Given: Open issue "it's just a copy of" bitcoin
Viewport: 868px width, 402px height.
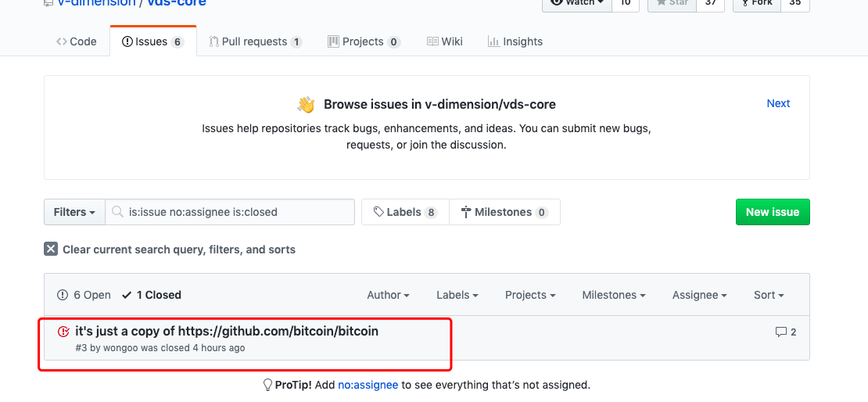Looking at the screenshot, I should coord(227,331).
